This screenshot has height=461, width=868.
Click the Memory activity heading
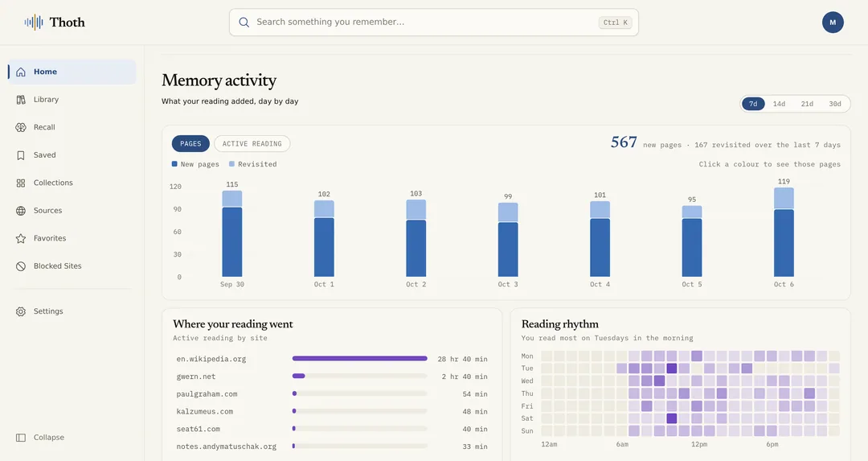(219, 81)
